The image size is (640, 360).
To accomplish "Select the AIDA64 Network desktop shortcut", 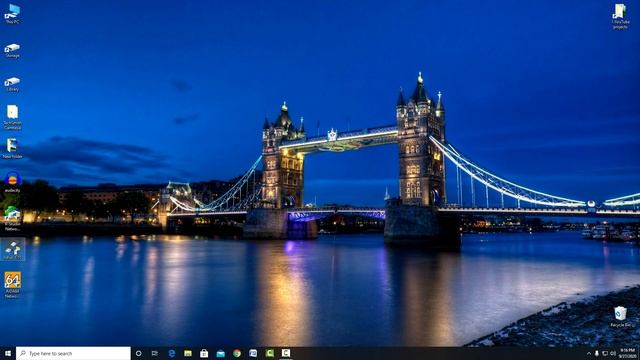I will [12, 285].
